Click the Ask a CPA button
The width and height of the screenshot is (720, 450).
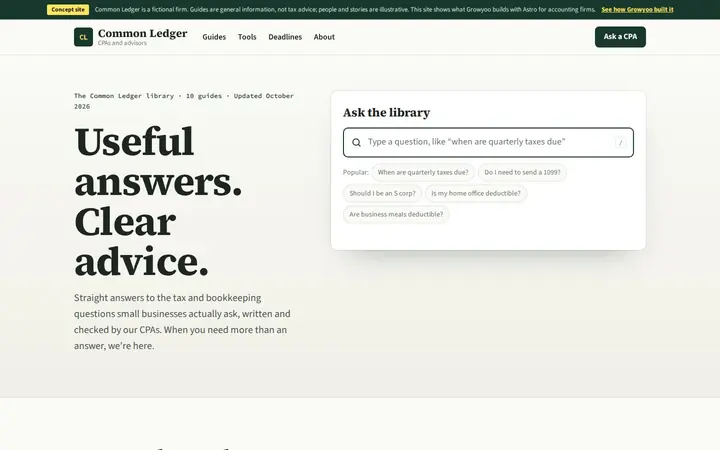click(620, 37)
